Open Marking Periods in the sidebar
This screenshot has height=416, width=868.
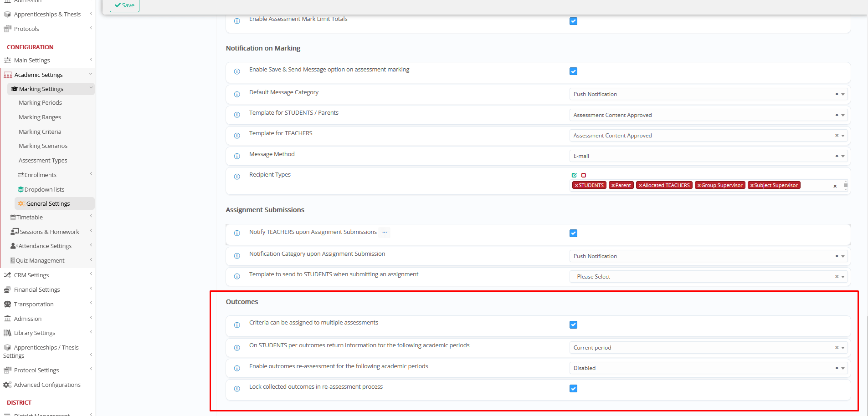point(40,103)
